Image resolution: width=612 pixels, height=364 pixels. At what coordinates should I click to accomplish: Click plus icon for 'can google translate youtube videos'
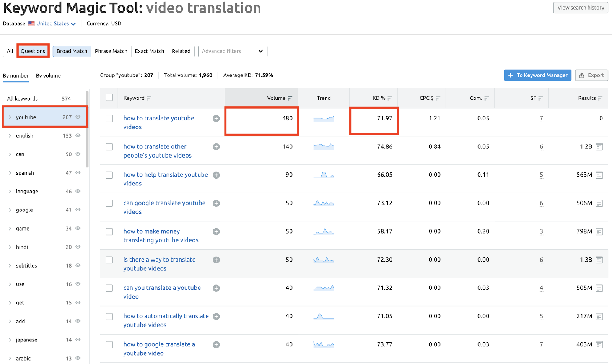point(216,203)
